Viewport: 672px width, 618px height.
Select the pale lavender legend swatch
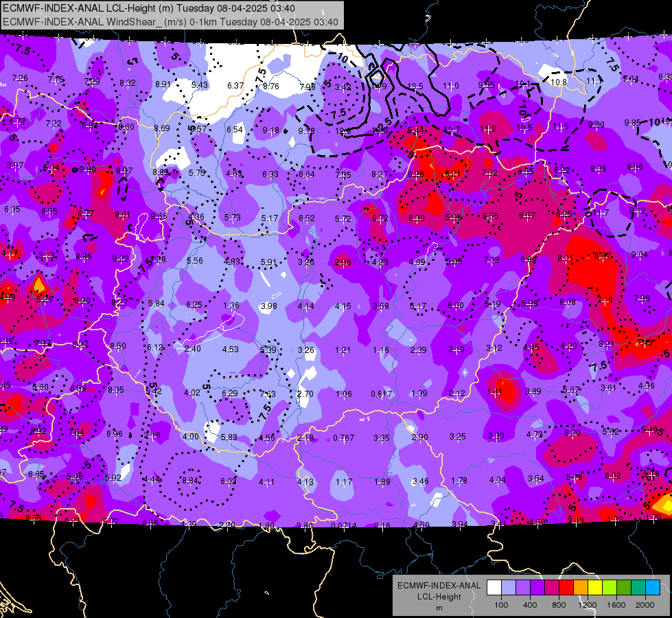point(508,588)
